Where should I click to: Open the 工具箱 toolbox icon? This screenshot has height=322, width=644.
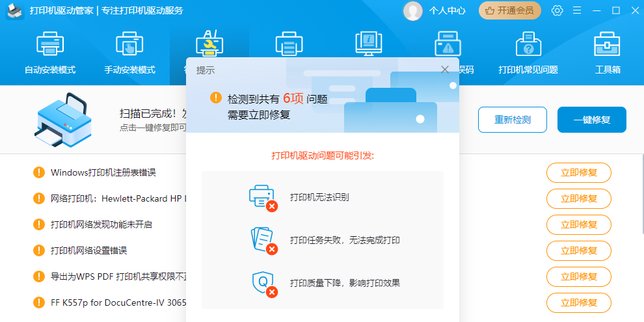pyautogui.click(x=607, y=44)
